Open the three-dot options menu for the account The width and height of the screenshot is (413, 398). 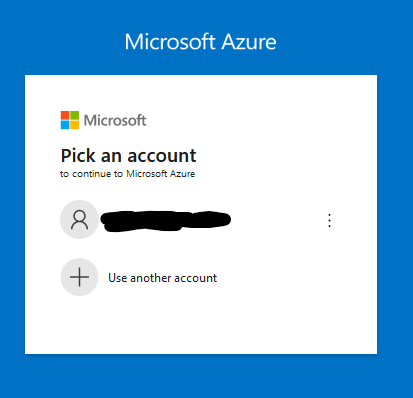[x=329, y=220]
